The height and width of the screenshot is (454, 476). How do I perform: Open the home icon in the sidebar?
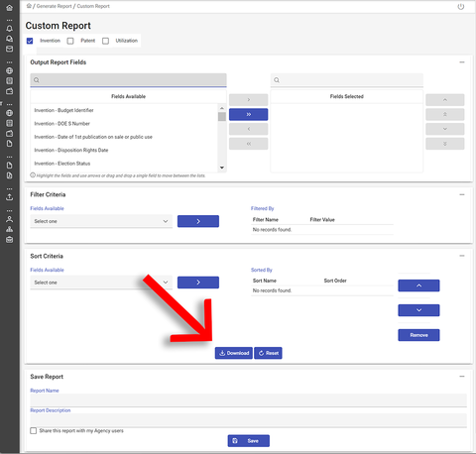click(9, 7)
